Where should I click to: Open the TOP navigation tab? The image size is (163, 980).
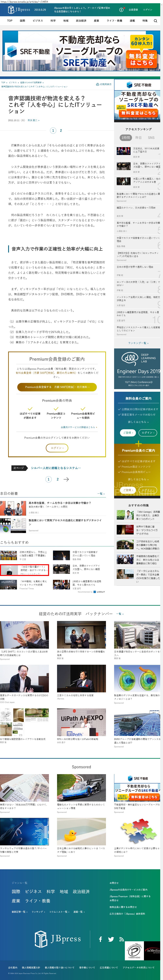(10, 21)
